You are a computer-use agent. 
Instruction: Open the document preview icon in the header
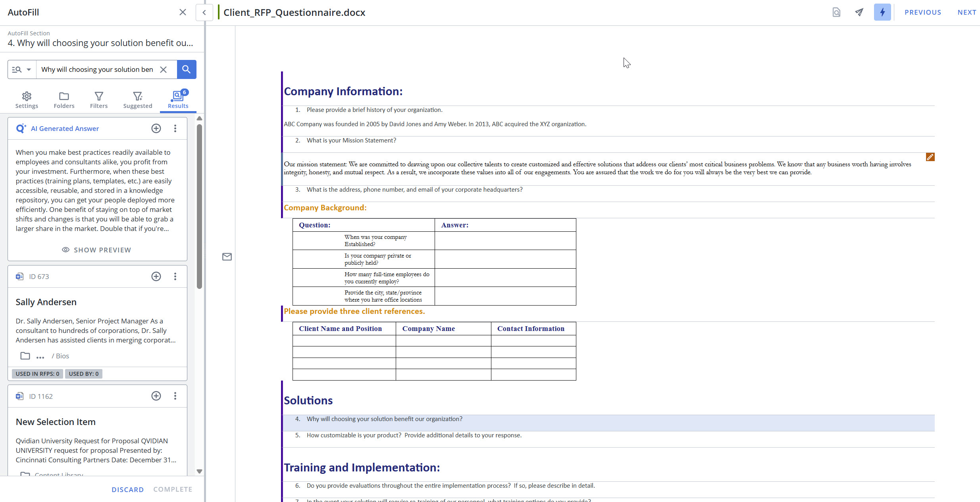[x=836, y=12]
